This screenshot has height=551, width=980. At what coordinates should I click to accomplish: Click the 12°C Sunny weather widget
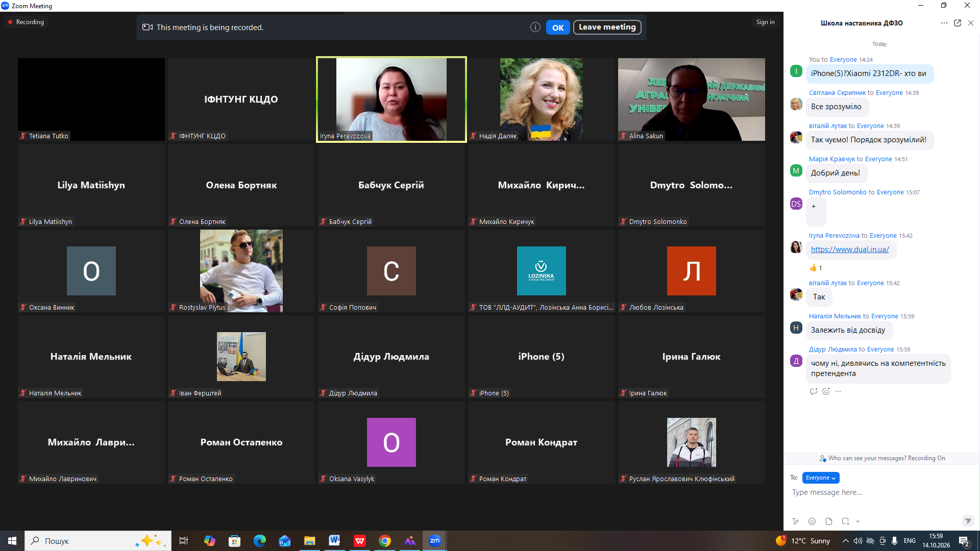[803, 541]
